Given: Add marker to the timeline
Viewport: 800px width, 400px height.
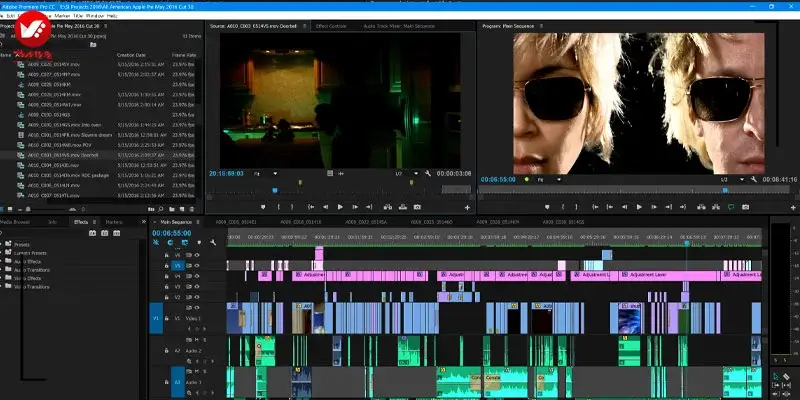Looking at the screenshot, I should [199, 242].
